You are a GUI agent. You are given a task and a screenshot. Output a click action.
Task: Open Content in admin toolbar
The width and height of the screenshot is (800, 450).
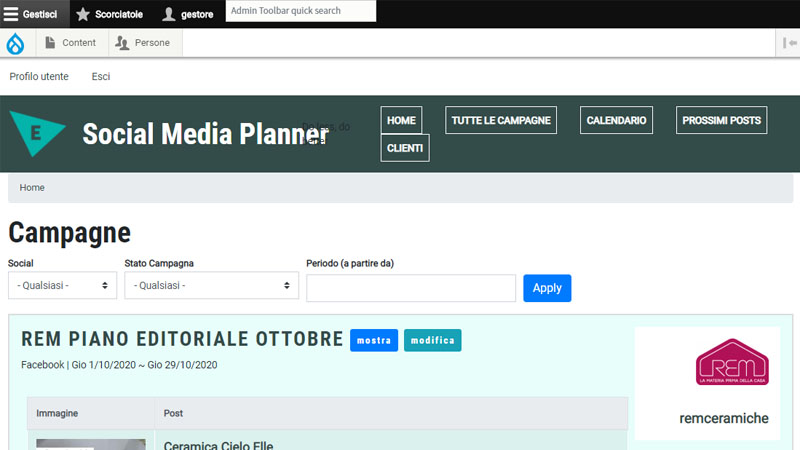(x=70, y=43)
